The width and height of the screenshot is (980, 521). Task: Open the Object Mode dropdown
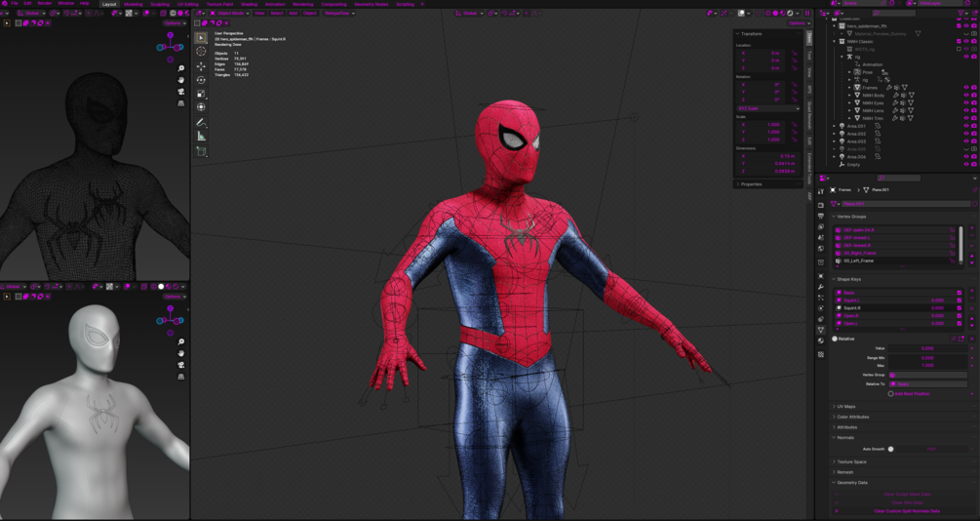point(229,13)
